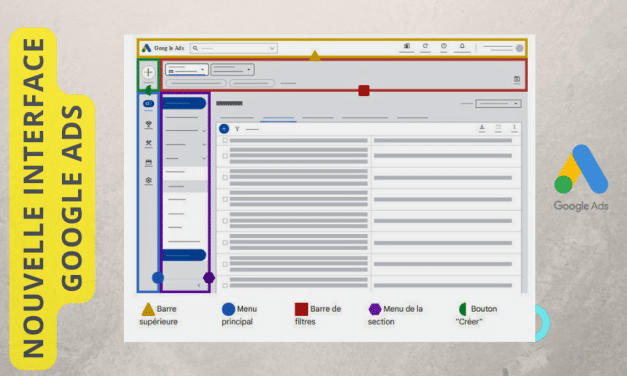Open the Campaigns megaphone icon in sidebar
This screenshot has height=376, width=627.
(148, 104)
